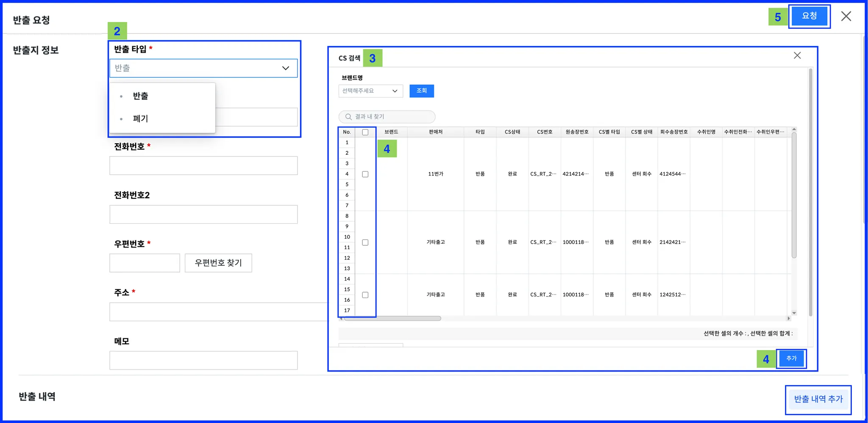Close the 반출 요청 dialog
This screenshot has height=423, width=868.
point(846,16)
